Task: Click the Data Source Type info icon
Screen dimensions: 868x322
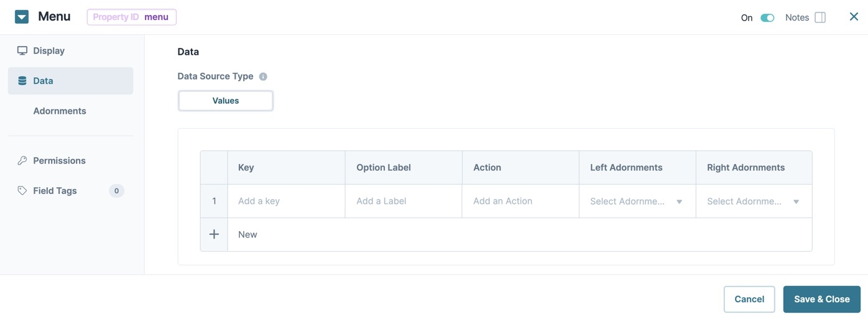Action: [x=263, y=76]
